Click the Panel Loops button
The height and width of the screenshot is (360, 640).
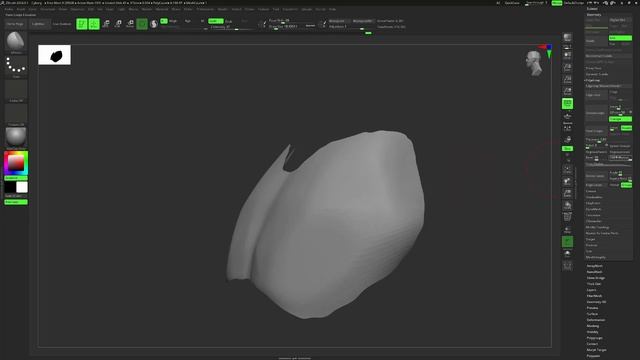pyautogui.click(x=596, y=131)
